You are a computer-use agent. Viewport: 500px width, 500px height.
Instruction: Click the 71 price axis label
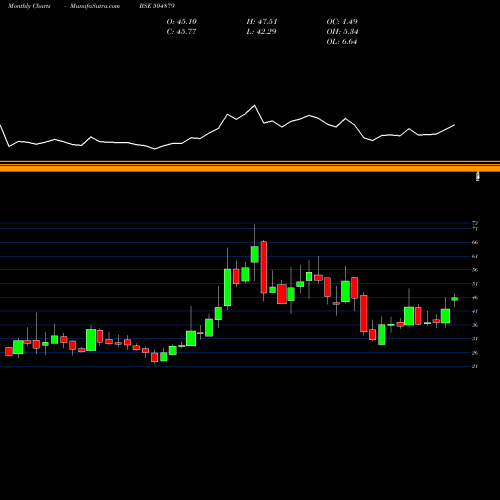pyautogui.click(x=475, y=229)
